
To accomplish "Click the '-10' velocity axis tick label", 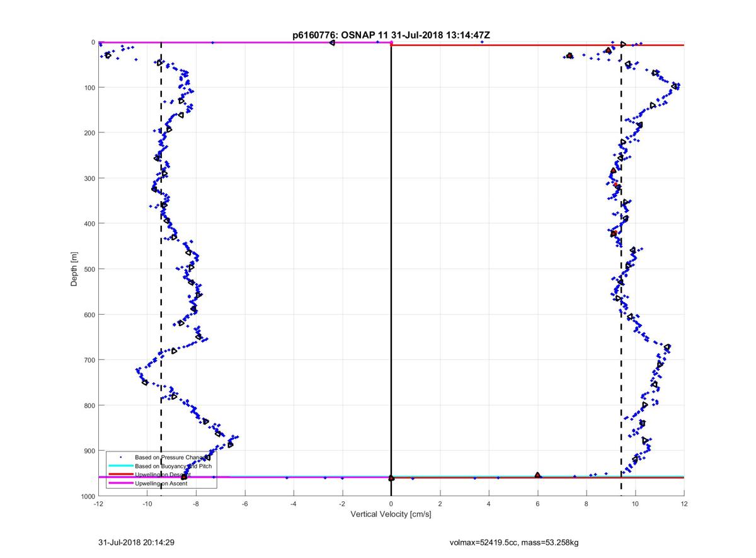I will click(x=147, y=504).
